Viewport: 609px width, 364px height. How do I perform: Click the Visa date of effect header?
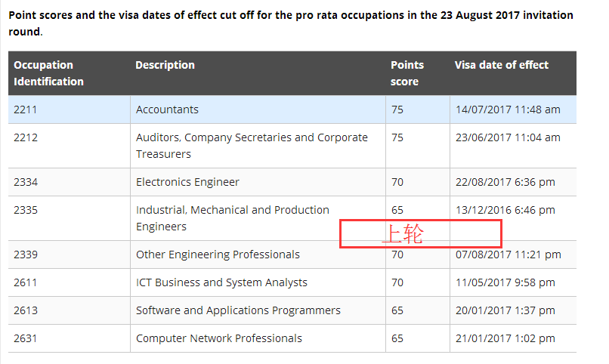501,65
